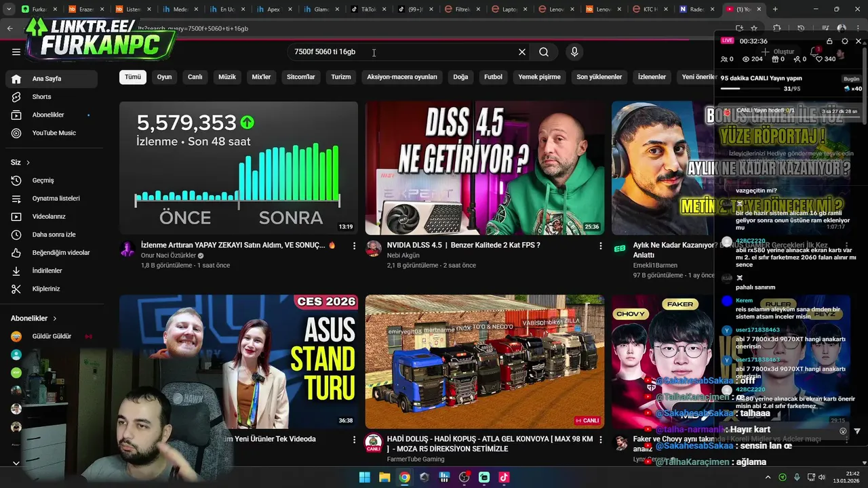
Task: Open the live overlay settings gear
Action: [844, 41]
